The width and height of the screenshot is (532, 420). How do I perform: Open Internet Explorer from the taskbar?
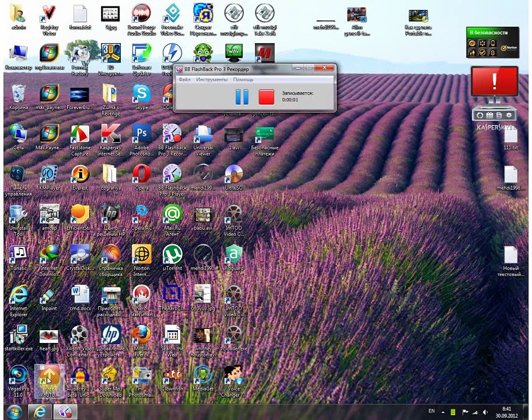tap(40, 412)
